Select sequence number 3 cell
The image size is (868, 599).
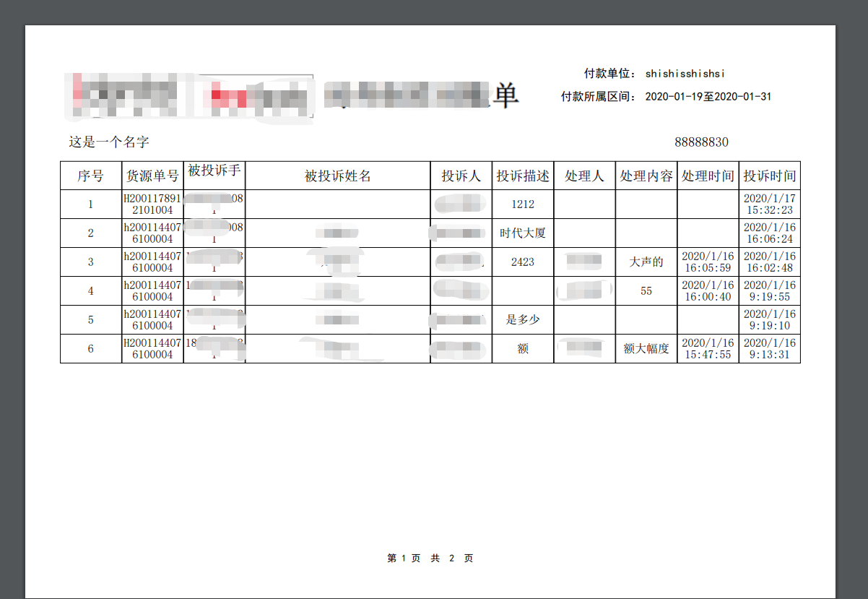pyautogui.click(x=91, y=262)
